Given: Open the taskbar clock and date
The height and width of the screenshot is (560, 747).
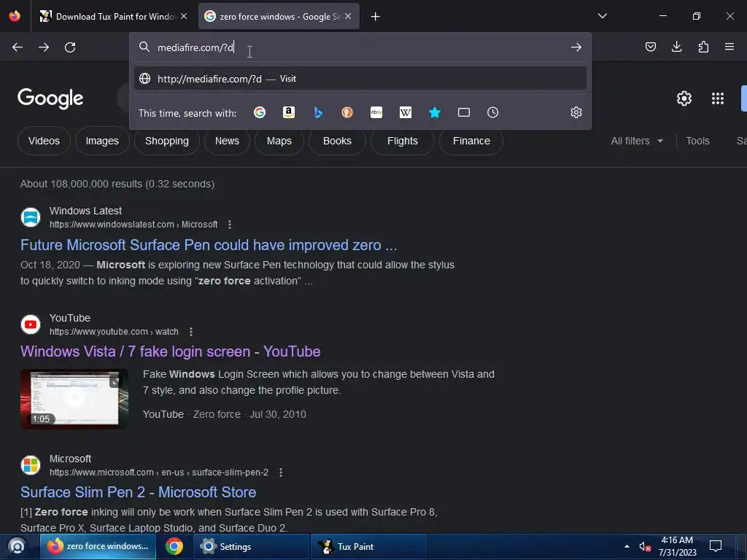Looking at the screenshot, I should click(678, 546).
